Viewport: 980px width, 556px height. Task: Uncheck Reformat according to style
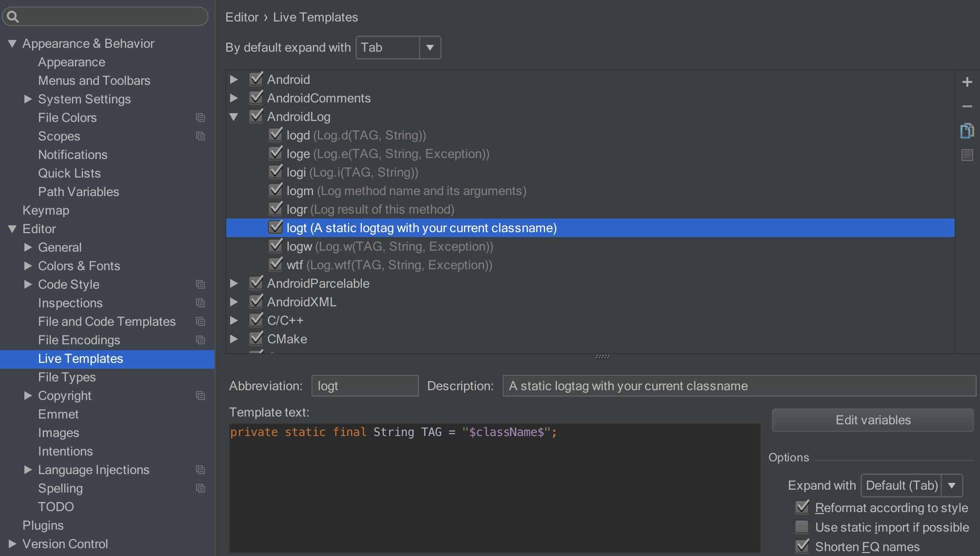click(x=802, y=508)
